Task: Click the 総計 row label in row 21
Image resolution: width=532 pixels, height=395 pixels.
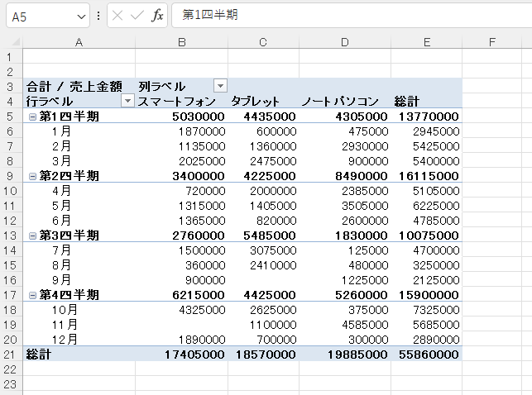Action: [79, 355]
